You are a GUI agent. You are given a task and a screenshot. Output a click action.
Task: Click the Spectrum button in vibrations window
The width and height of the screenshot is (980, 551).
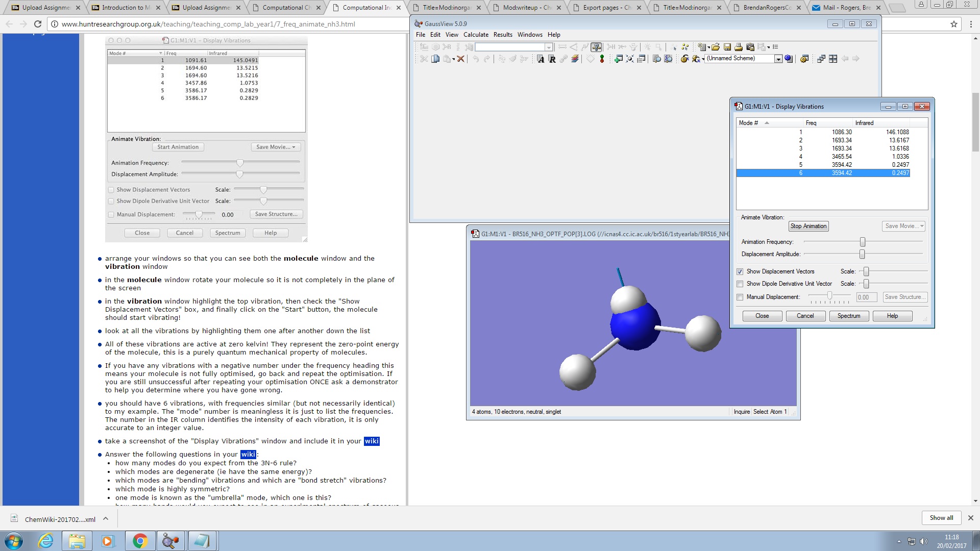click(848, 316)
